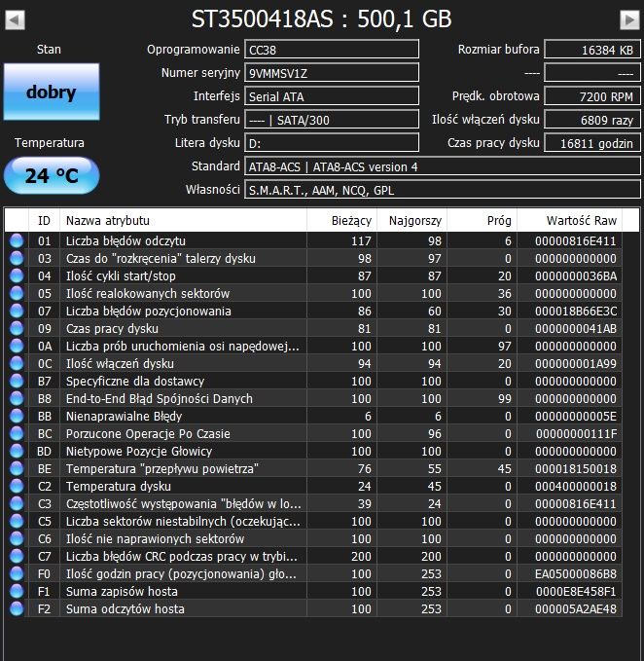Click status icon for attribute BC
The width and height of the screenshot is (644, 661).
click(17, 433)
